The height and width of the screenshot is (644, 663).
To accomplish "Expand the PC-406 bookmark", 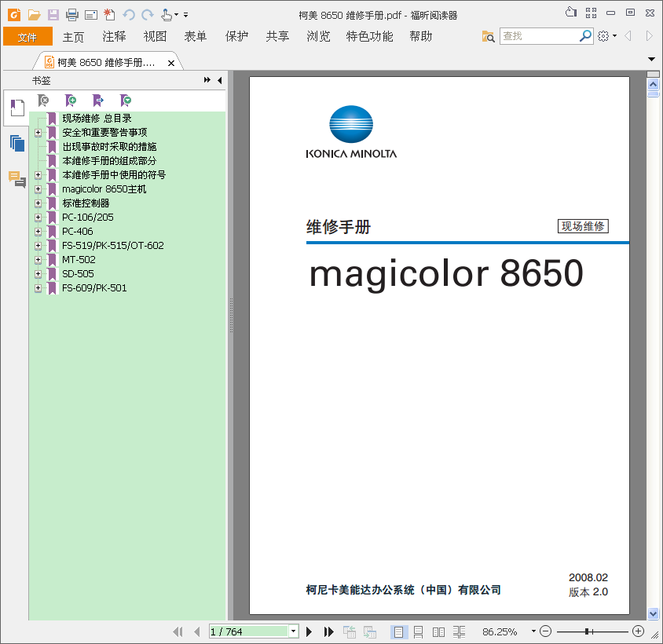I will pyautogui.click(x=38, y=232).
